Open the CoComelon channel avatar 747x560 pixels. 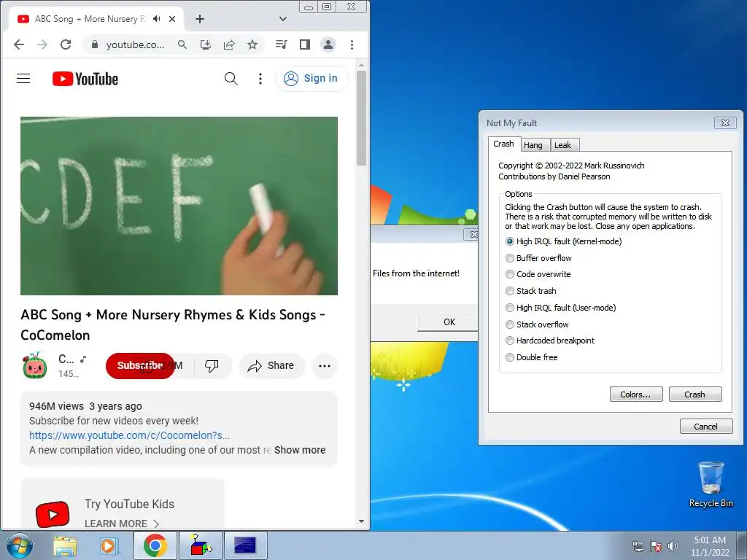pyautogui.click(x=35, y=366)
